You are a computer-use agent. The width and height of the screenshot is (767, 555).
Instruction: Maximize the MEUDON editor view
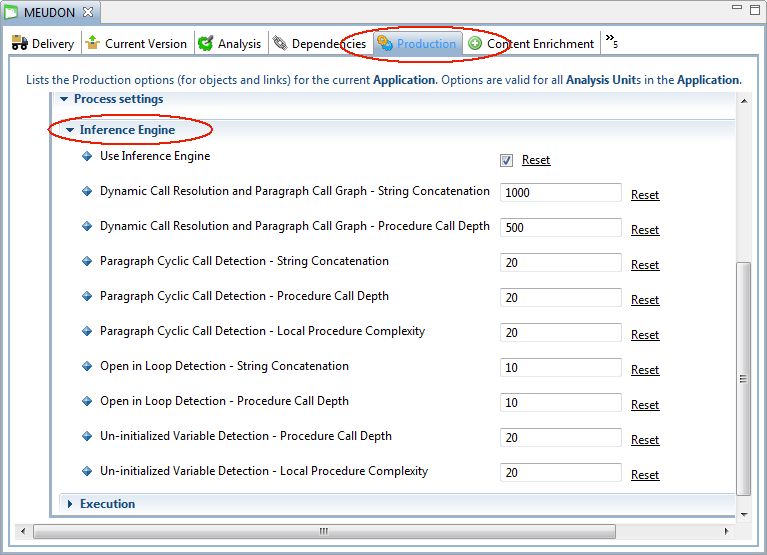(x=755, y=10)
